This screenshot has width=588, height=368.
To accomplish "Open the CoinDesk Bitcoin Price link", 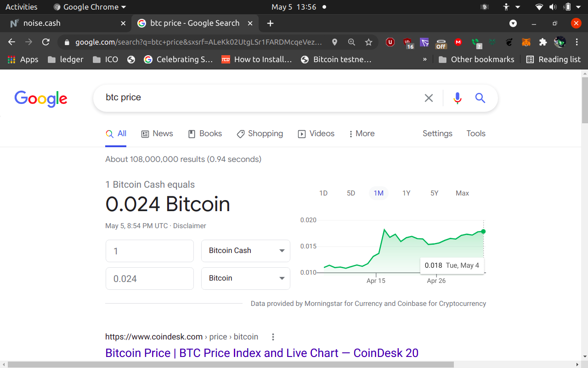I will point(262,353).
